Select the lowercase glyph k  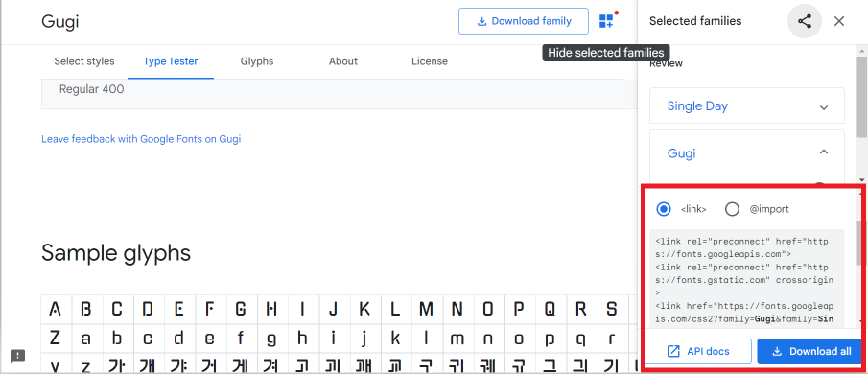pos(395,338)
